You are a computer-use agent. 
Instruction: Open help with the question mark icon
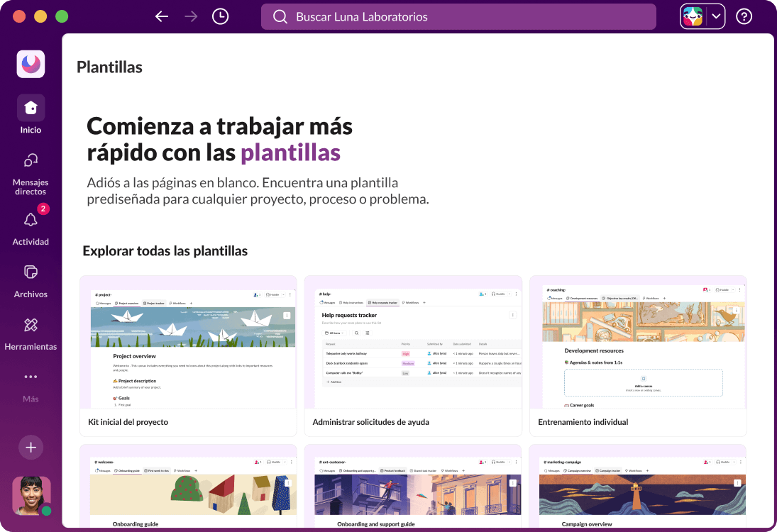(744, 16)
